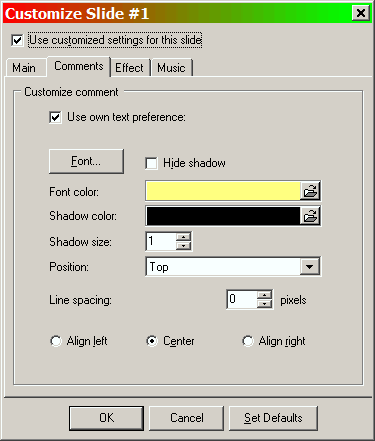Select Align right radio button
Screen dimensions: 375x441
[x=248, y=341]
